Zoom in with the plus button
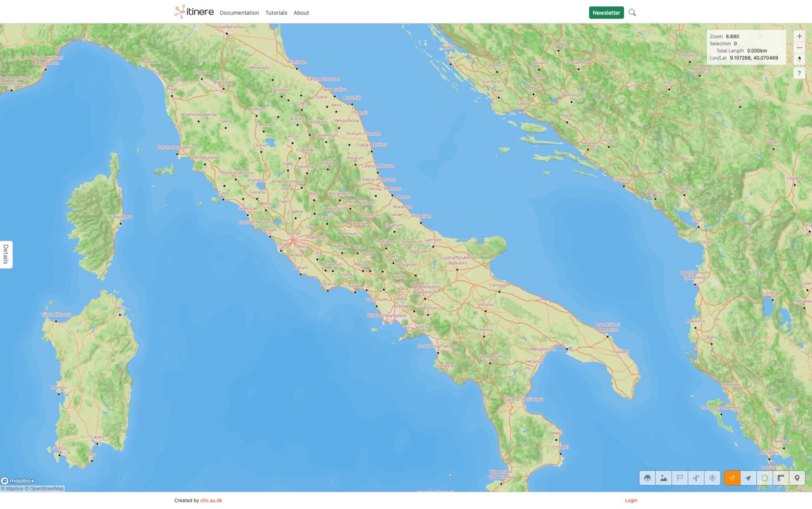Viewport: 812px width, 509px height. point(799,36)
